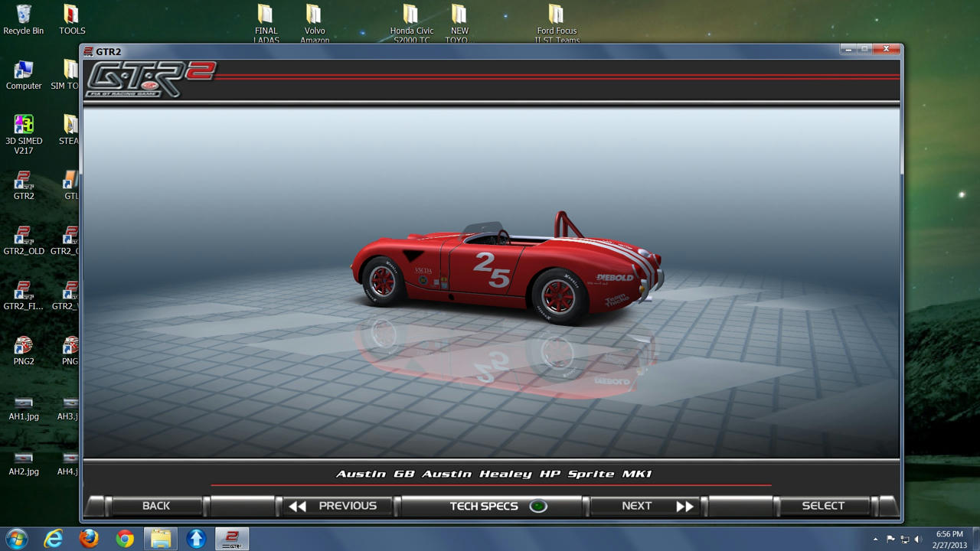Image resolution: width=980 pixels, height=551 pixels.
Task: Open the AH1.jpg desktop file
Action: click(24, 408)
